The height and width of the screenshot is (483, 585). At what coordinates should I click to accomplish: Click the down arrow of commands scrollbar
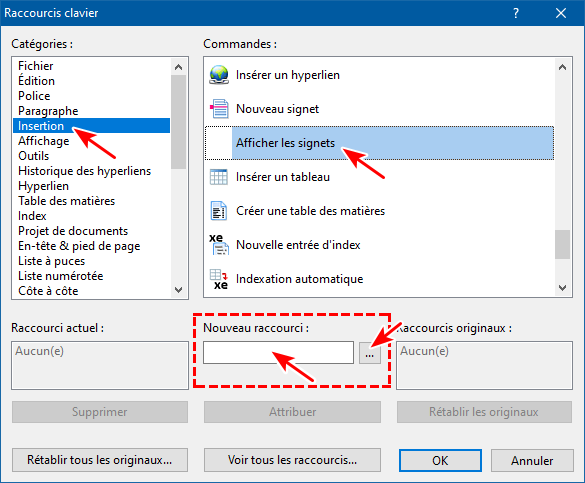(x=562, y=288)
